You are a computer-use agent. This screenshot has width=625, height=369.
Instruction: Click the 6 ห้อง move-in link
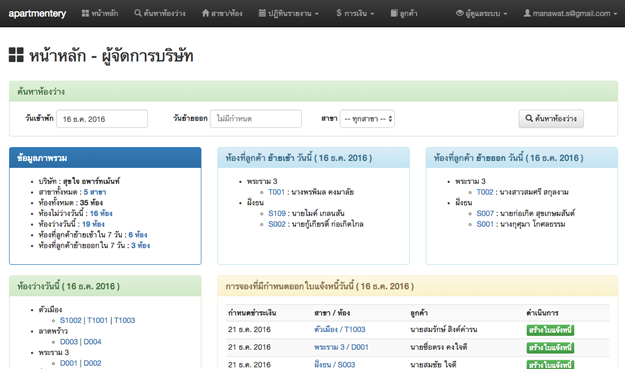pyautogui.click(x=138, y=235)
